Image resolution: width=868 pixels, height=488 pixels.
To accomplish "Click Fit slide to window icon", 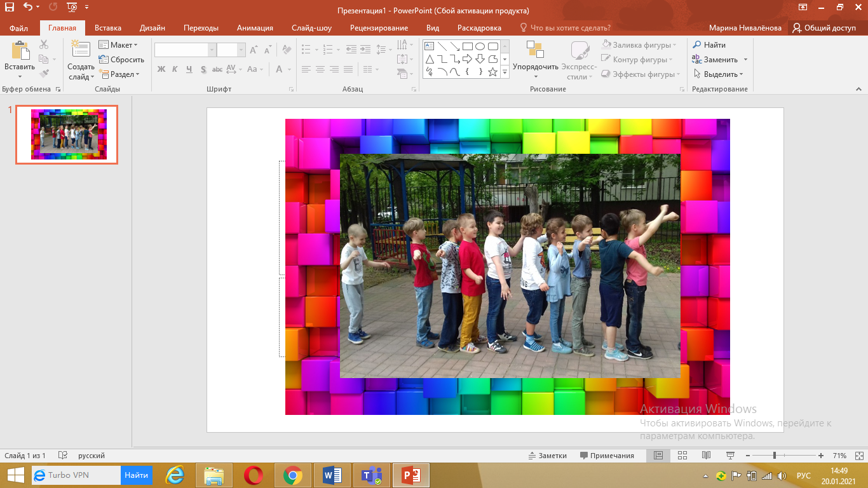I will [x=858, y=456].
